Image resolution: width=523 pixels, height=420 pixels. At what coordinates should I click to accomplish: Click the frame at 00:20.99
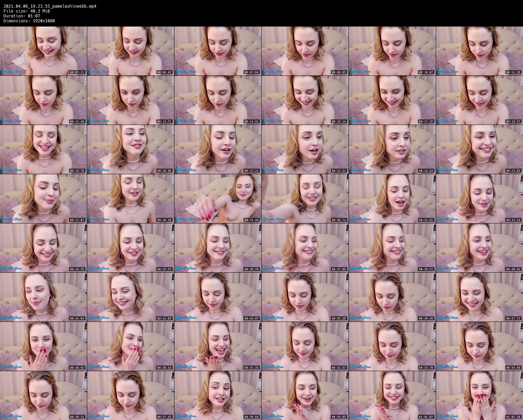(x=130, y=149)
